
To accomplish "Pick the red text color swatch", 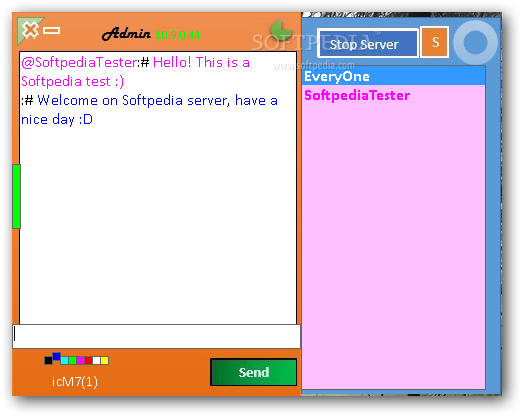I will click(x=88, y=360).
